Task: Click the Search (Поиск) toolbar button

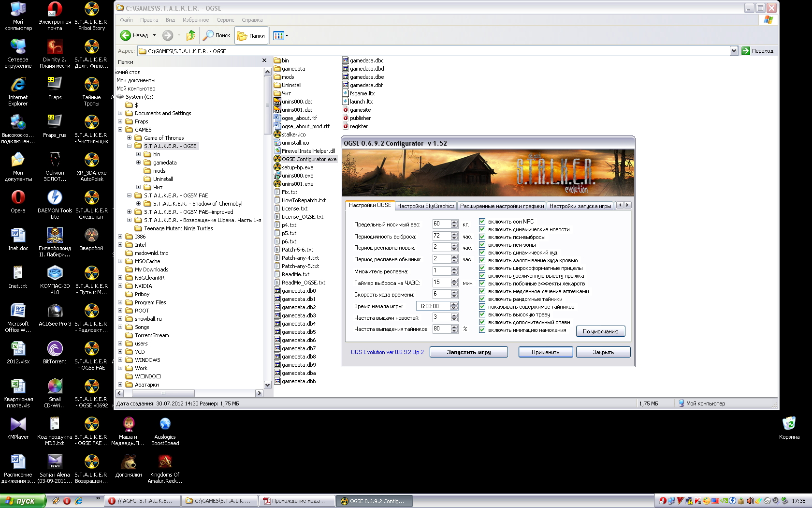Action: pyautogui.click(x=217, y=35)
